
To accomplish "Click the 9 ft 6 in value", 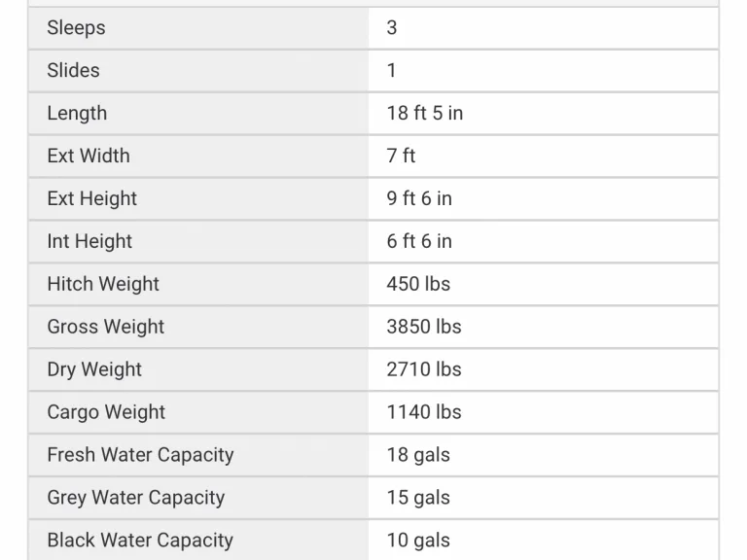I will coord(419,198).
